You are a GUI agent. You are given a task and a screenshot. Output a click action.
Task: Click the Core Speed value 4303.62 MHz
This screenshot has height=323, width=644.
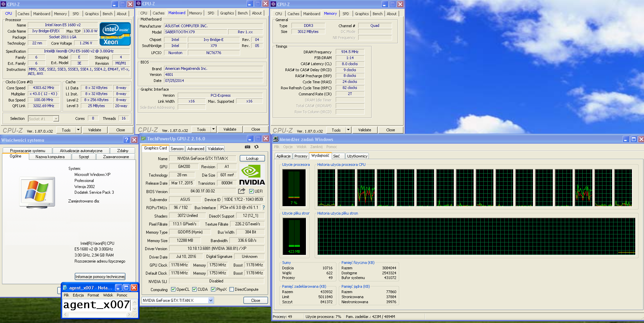(x=44, y=88)
